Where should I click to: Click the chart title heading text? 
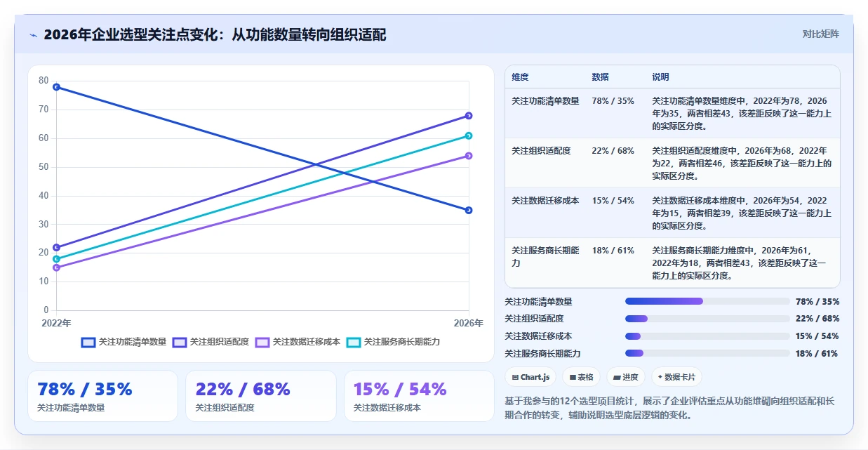(x=215, y=34)
